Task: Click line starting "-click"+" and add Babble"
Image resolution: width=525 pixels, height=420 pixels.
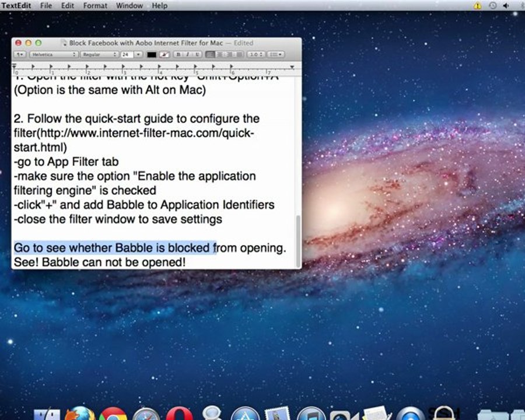Action: [x=144, y=205]
